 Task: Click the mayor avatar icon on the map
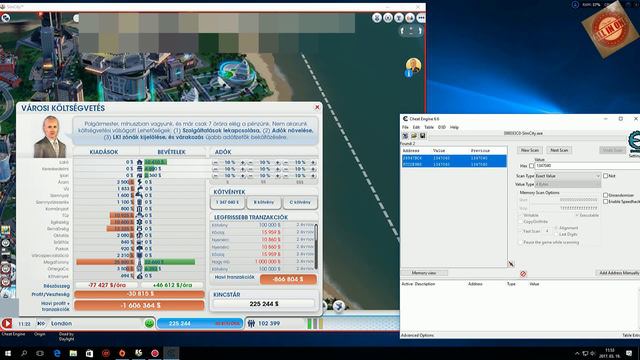(x=413, y=65)
